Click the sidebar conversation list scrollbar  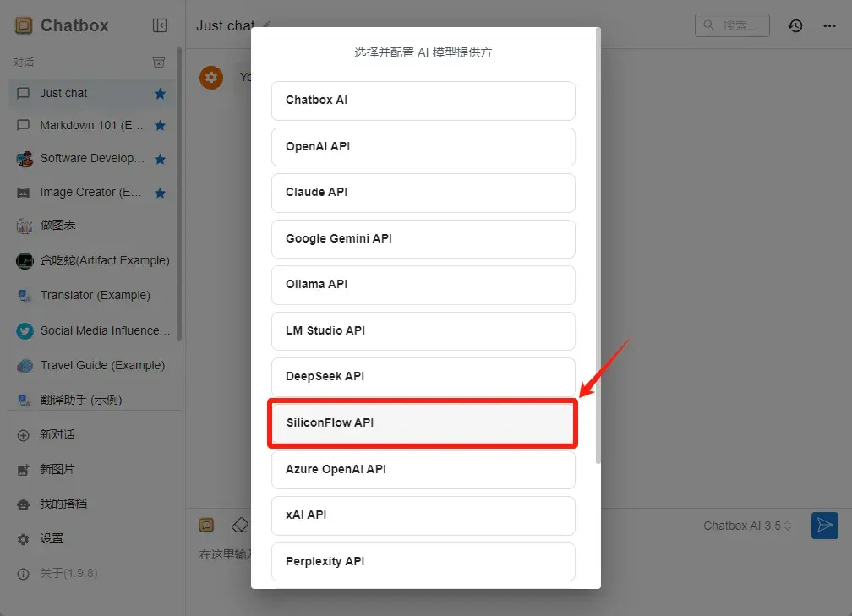179,194
